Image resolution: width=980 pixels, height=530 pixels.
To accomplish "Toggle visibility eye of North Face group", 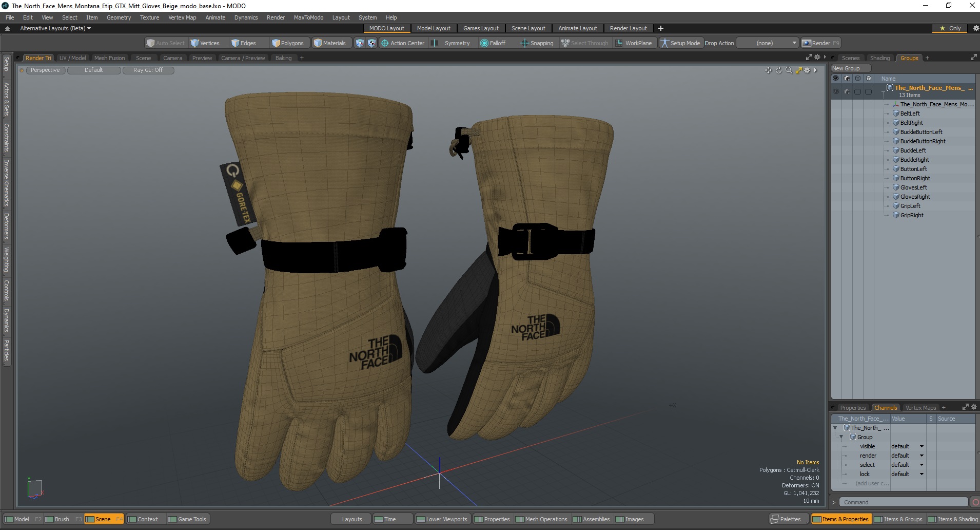I will pos(836,91).
